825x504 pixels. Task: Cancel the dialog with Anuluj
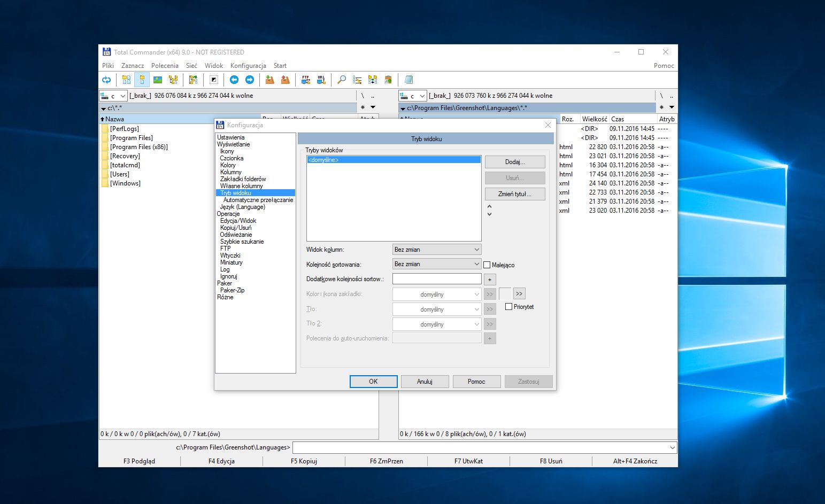tap(425, 382)
